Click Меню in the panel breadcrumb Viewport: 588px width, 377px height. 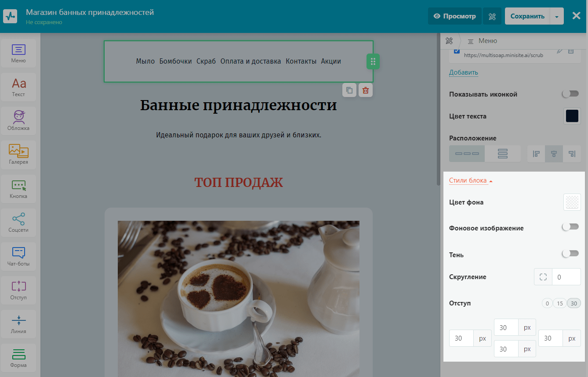(488, 41)
